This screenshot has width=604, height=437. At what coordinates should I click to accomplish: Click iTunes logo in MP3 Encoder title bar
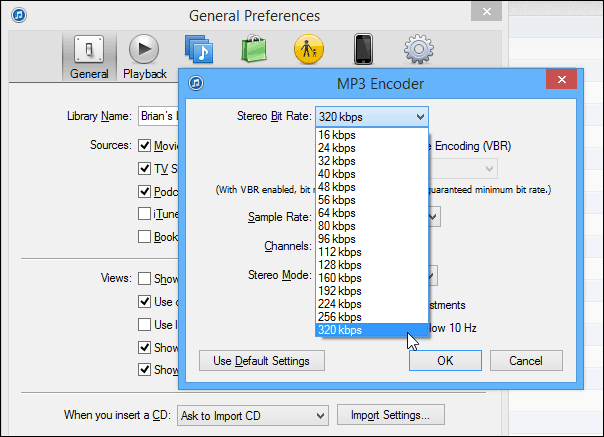click(x=196, y=83)
